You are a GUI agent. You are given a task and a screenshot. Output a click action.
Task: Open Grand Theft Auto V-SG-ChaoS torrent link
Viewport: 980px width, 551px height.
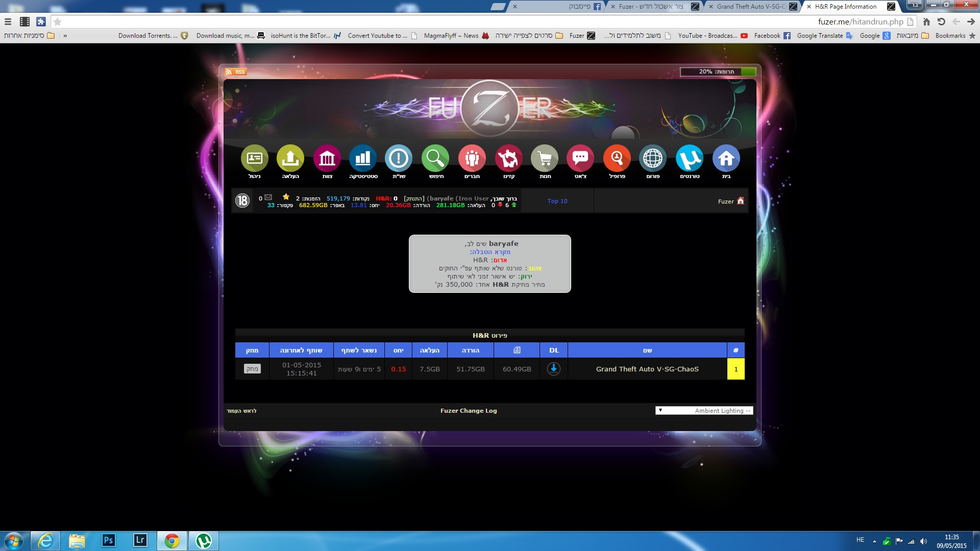point(647,369)
